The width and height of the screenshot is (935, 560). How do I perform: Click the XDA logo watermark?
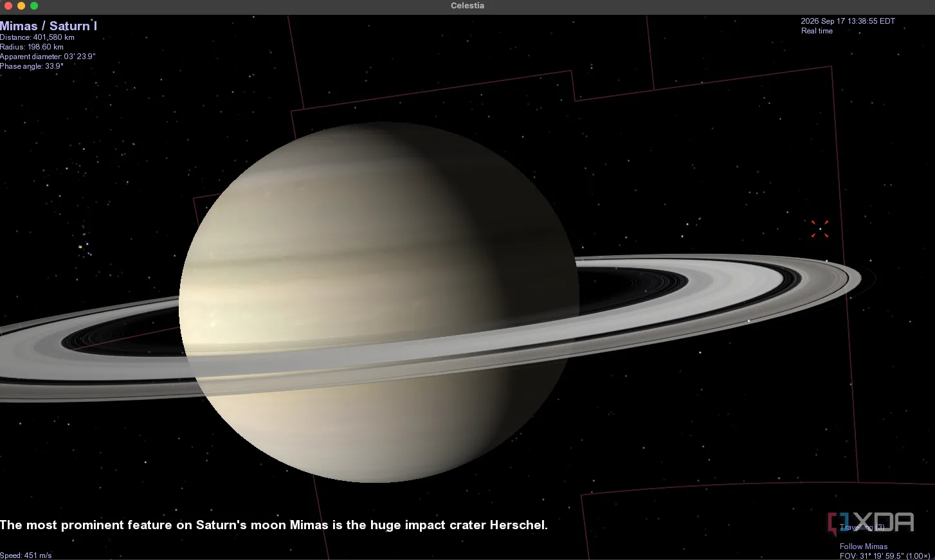871,522
